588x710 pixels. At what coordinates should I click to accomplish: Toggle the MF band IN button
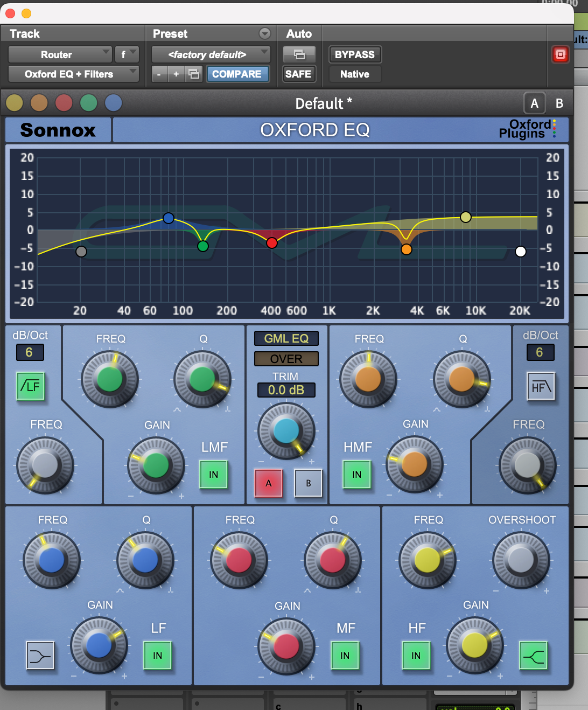(345, 656)
